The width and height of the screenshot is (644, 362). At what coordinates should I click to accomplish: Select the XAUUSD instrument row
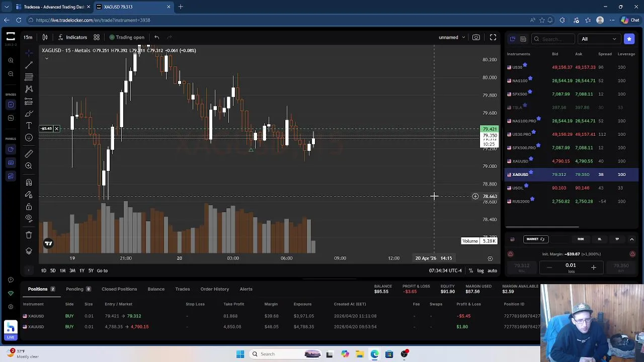[572, 161]
